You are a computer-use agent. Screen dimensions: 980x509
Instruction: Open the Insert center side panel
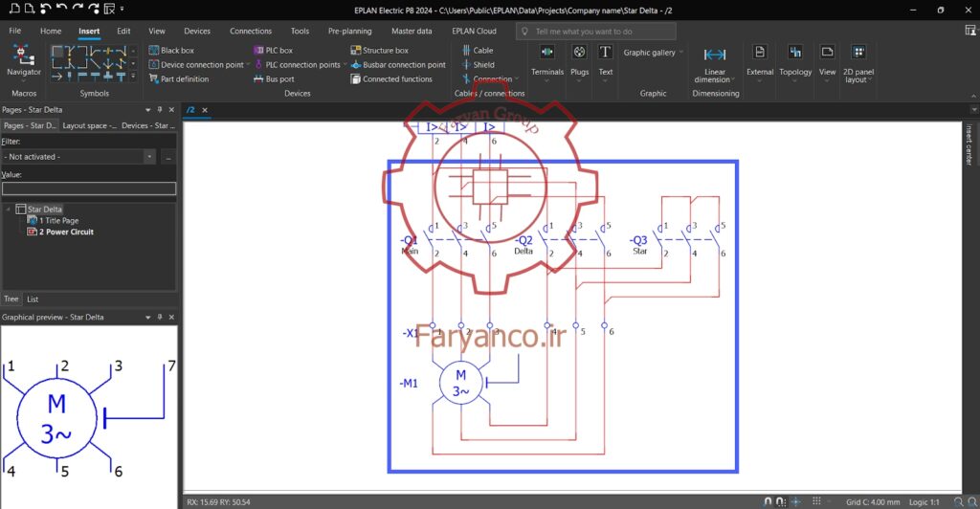(969, 144)
